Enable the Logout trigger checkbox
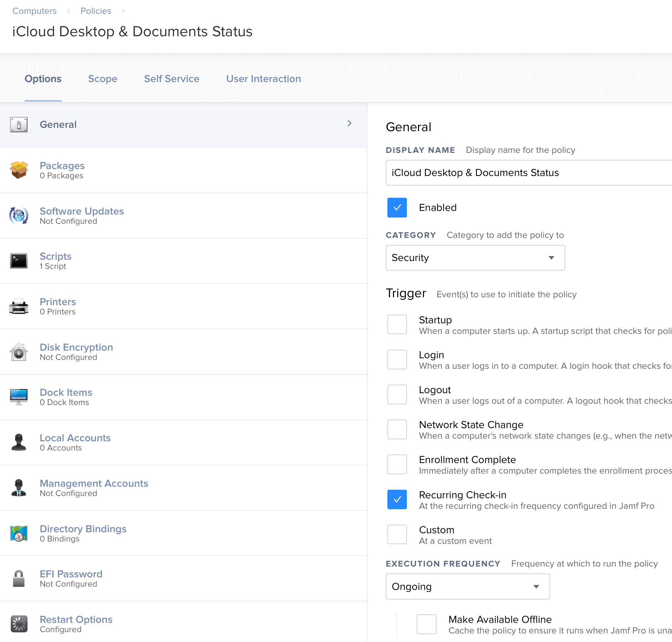Image resolution: width=672 pixels, height=642 pixels. point(397,394)
